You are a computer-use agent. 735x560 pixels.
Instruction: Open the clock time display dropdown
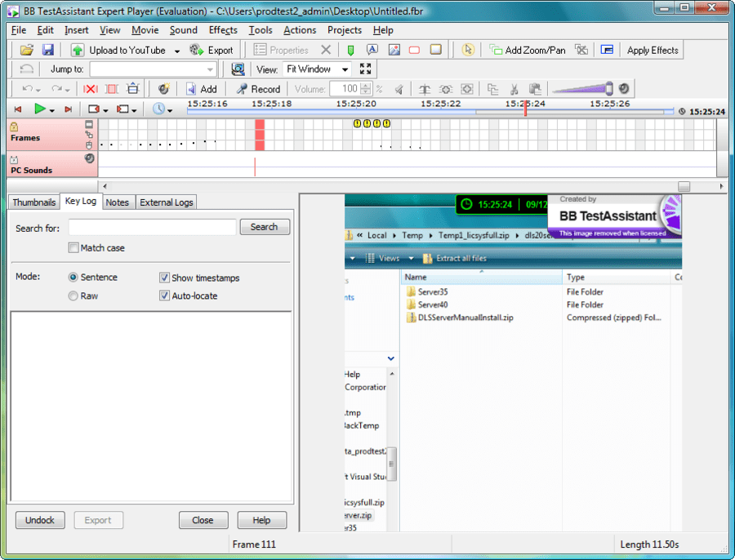[x=170, y=110]
